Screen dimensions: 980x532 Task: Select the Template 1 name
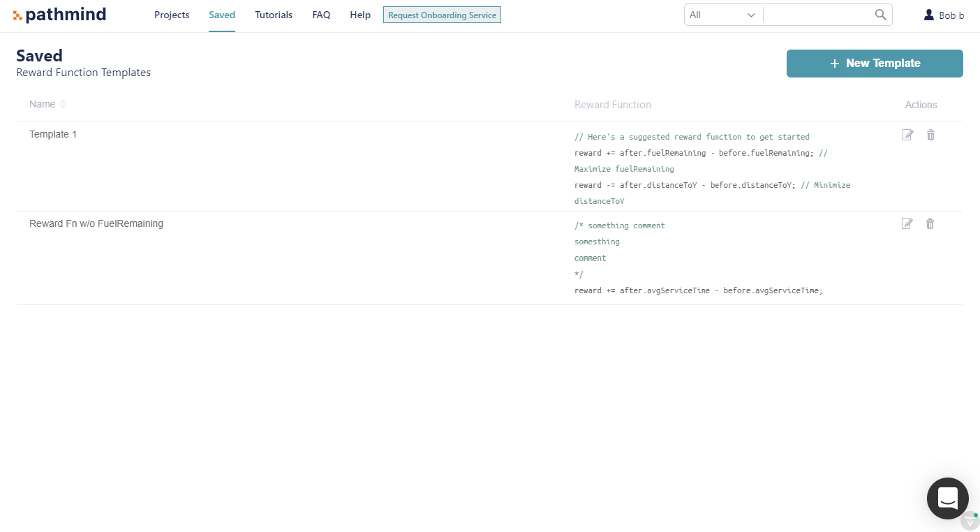pyautogui.click(x=53, y=134)
